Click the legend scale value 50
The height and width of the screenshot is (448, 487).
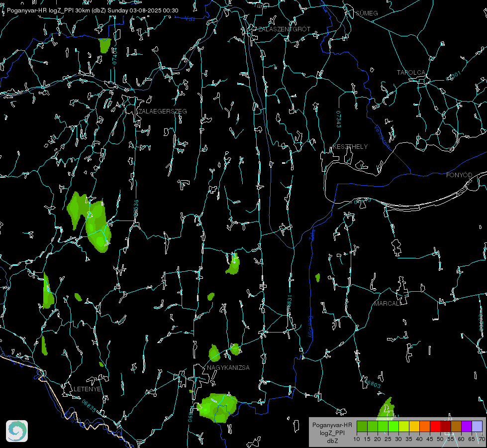click(440, 439)
